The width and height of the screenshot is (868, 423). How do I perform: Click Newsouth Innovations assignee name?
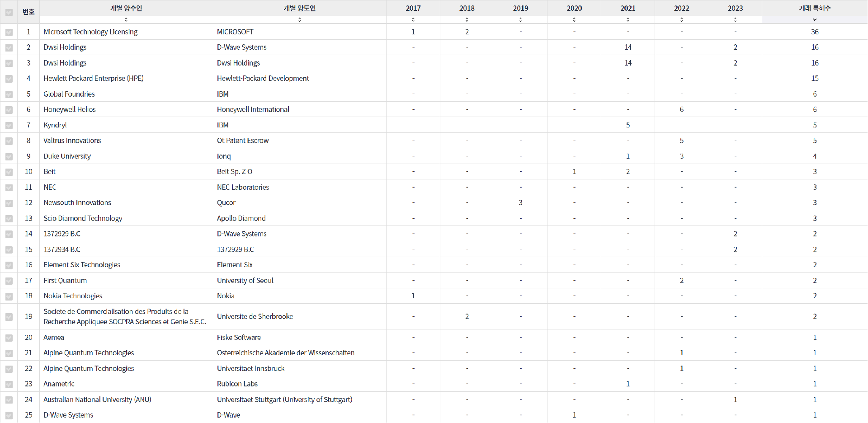[x=77, y=202]
